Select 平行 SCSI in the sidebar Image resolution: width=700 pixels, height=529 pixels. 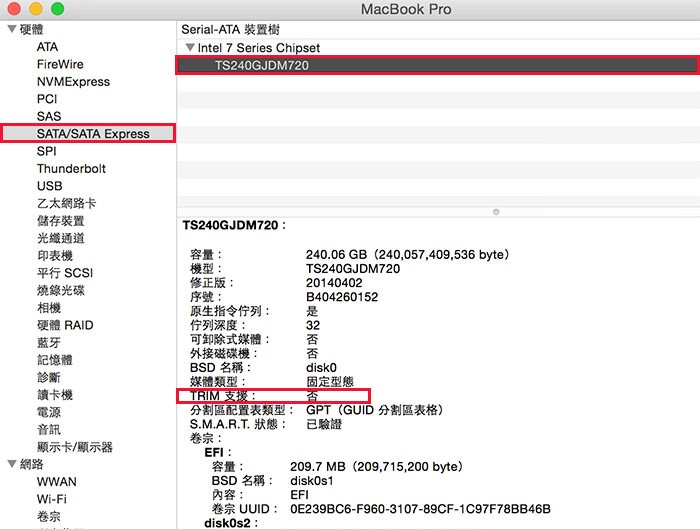coord(65,273)
